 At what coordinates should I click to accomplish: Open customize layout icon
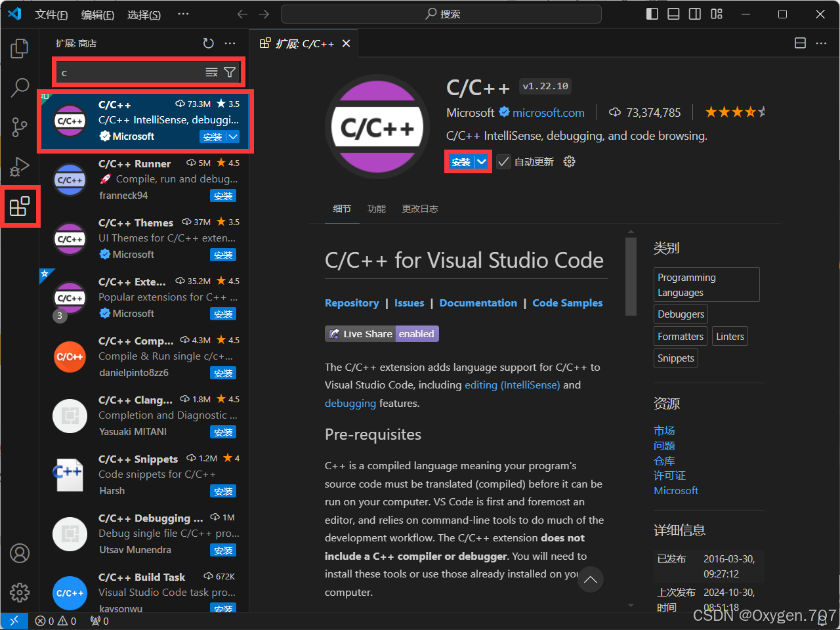click(x=717, y=14)
